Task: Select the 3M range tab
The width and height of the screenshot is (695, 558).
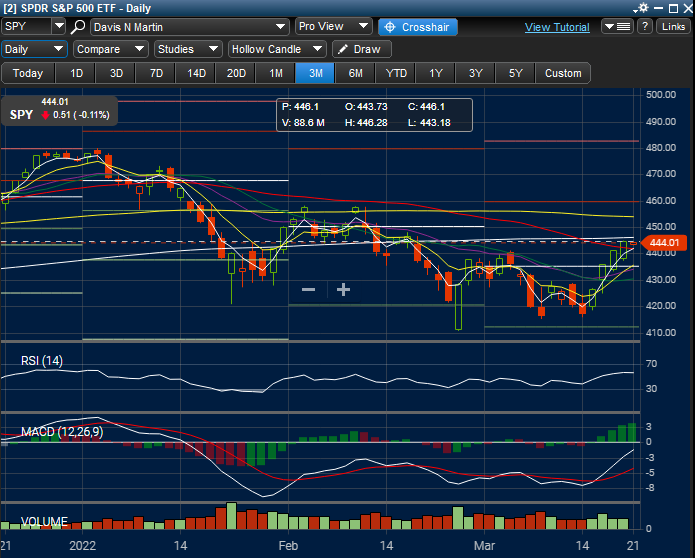Action: 316,73
